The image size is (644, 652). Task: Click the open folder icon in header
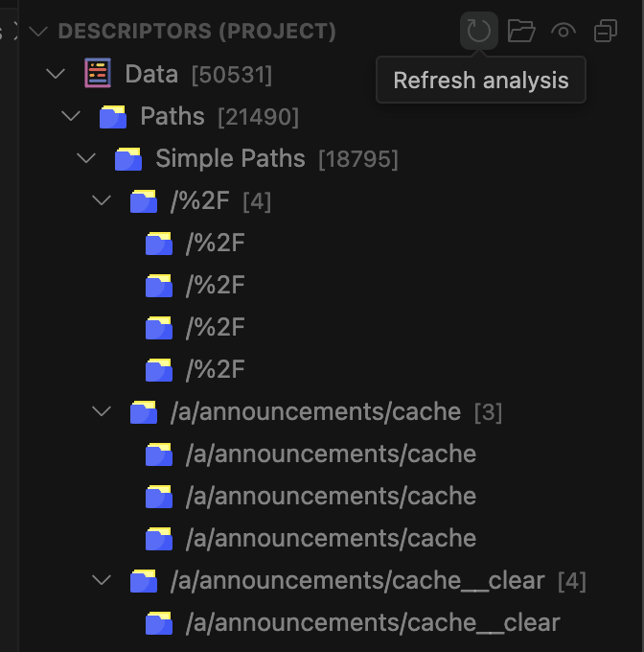tap(520, 32)
